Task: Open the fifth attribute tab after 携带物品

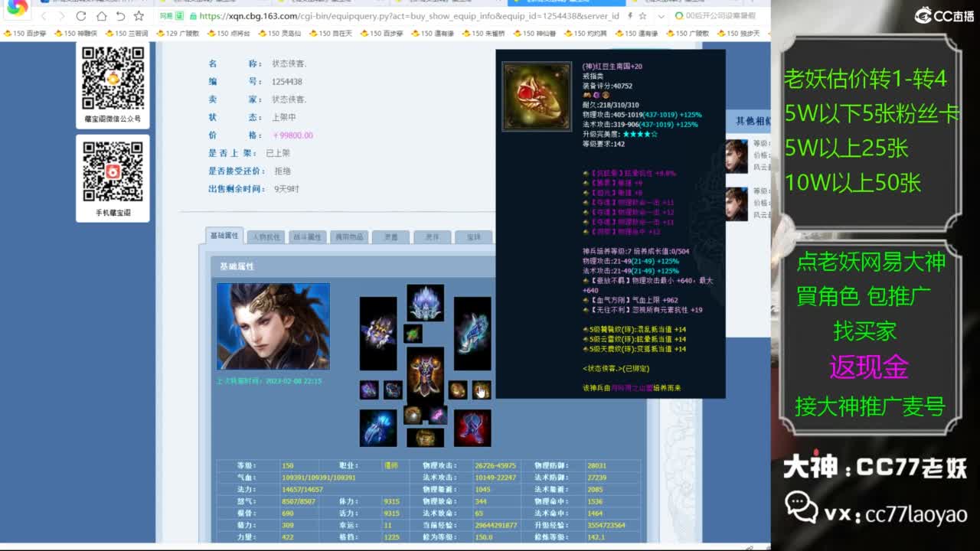Action: [x=390, y=237]
